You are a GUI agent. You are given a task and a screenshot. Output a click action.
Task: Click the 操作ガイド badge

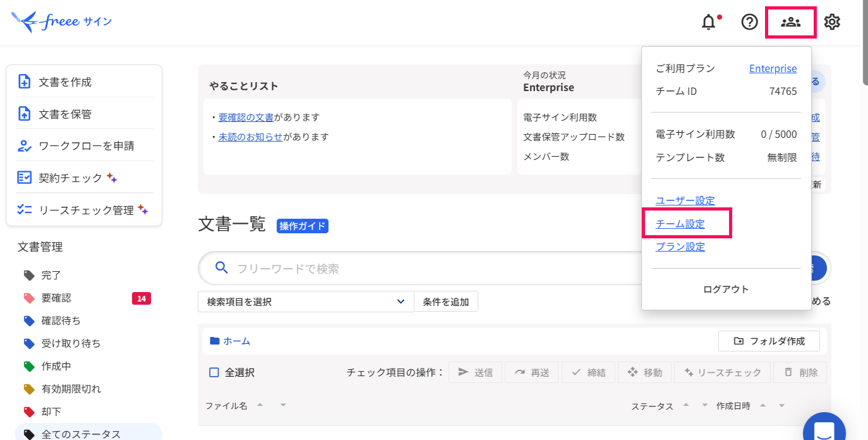point(303,226)
